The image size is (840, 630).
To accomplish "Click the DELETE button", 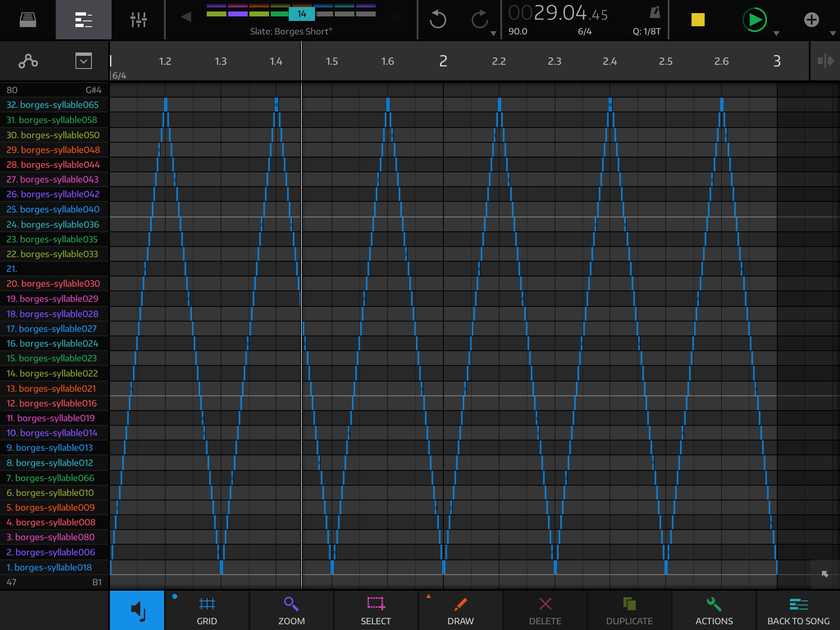I will coord(545,610).
